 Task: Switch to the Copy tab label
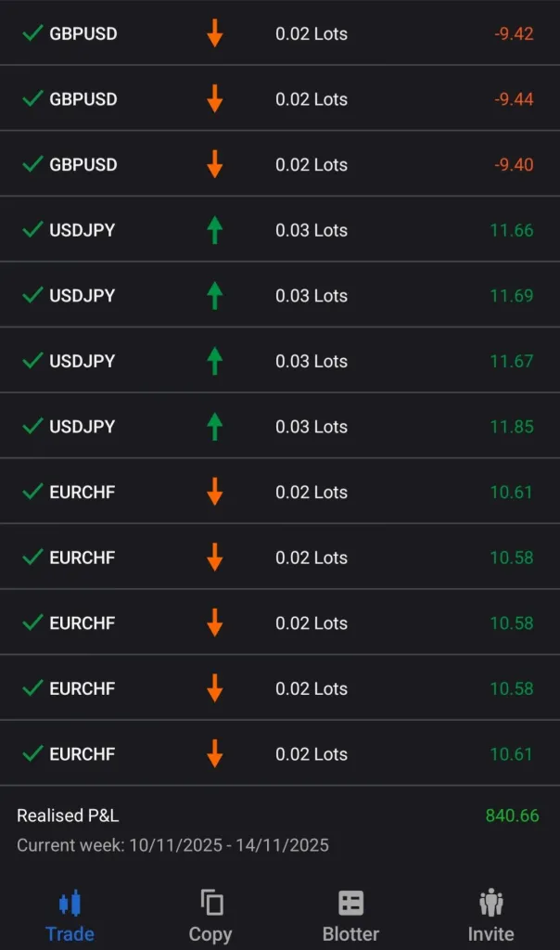(210, 934)
